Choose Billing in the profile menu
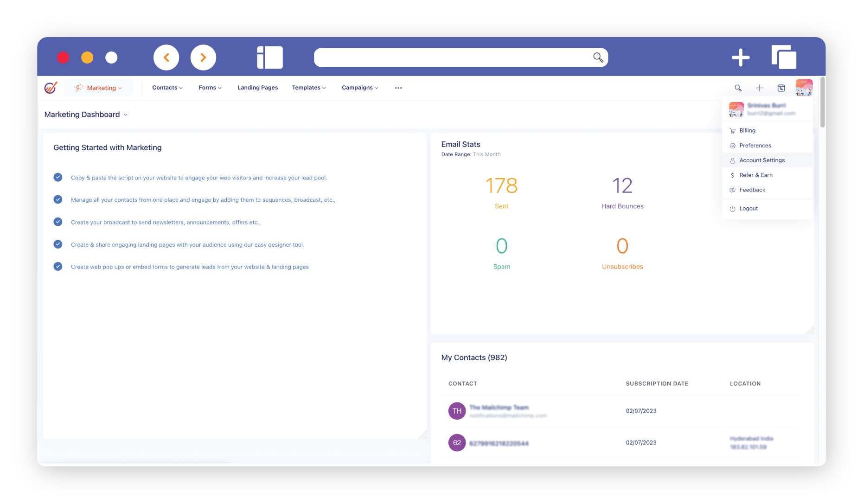The width and height of the screenshot is (863, 504). click(747, 131)
